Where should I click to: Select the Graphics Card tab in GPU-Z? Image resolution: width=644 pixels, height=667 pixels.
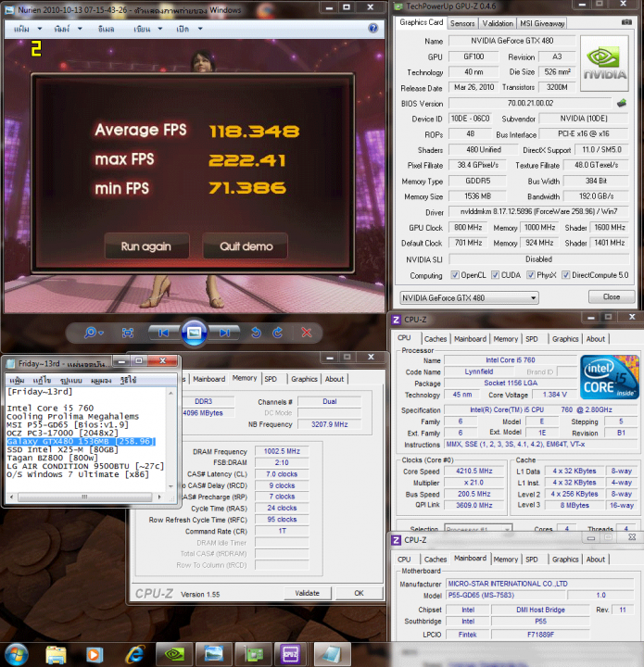421,22
